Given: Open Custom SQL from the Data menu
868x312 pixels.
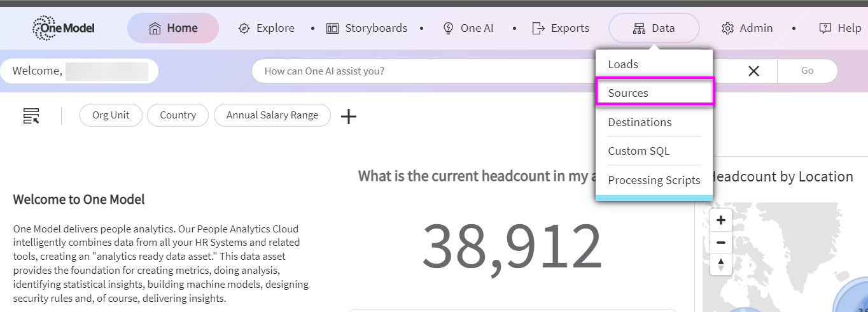Looking at the screenshot, I should tap(639, 152).
